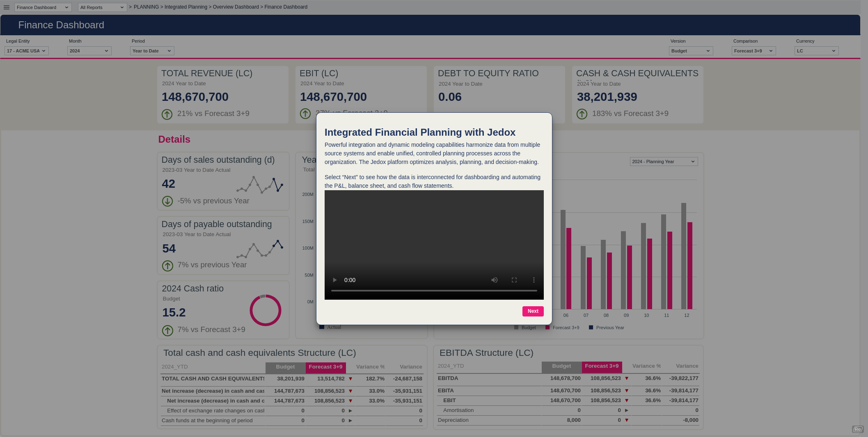Click the Days of sales down arrow icon

click(167, 201)
